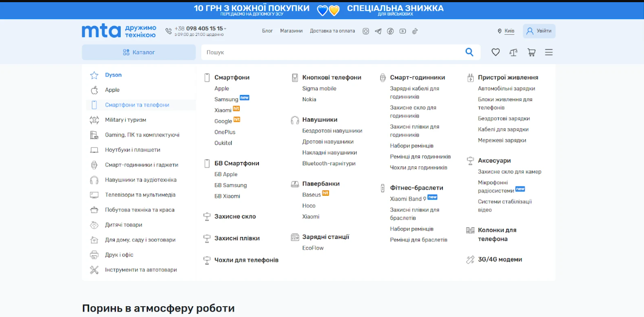Open Колонки для телефона category

497,234
